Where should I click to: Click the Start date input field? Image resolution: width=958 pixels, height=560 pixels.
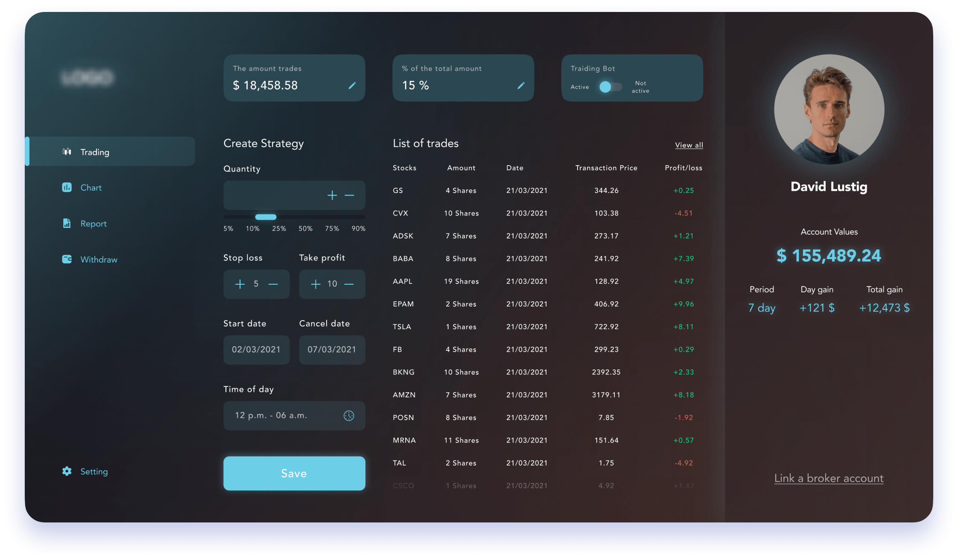click(256, 349)
